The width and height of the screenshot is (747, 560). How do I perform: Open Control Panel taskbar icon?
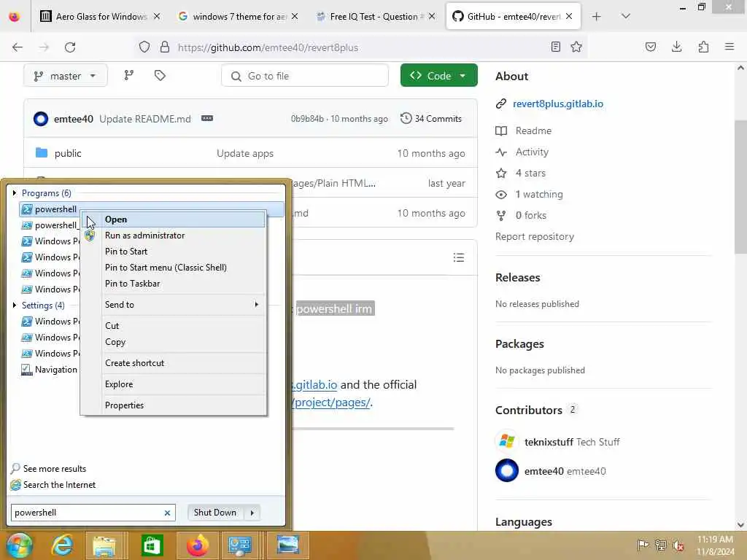pos(239,545)
